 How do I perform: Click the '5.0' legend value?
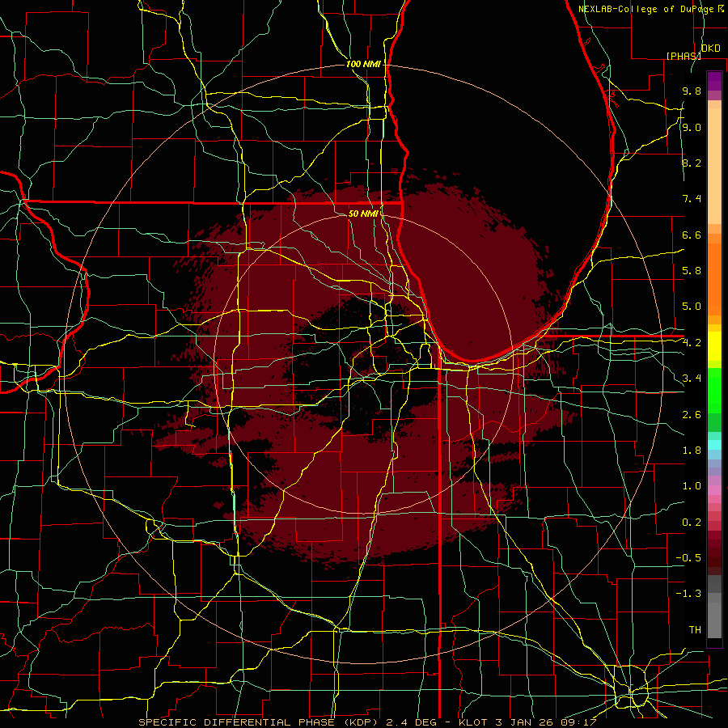[692, 307]
